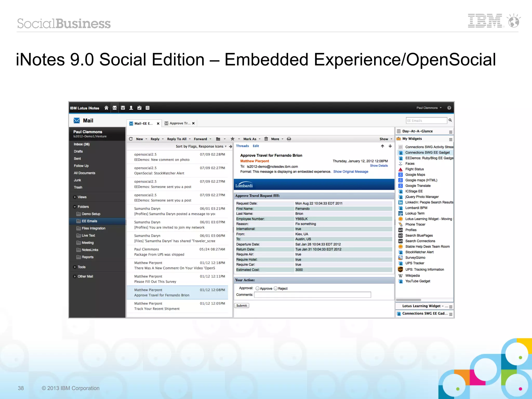Open message Track Your Recent Shipment
Viewport: 532px width, 399px height.
(178, 306)
